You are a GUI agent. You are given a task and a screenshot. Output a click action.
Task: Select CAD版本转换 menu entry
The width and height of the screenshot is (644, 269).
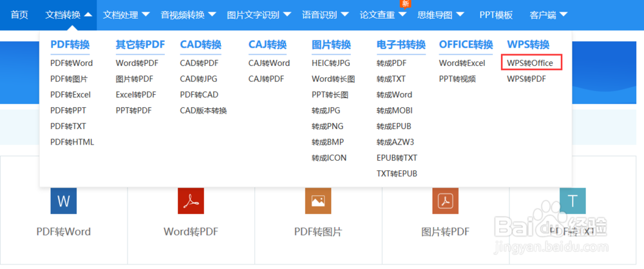(x=204, y=110)
